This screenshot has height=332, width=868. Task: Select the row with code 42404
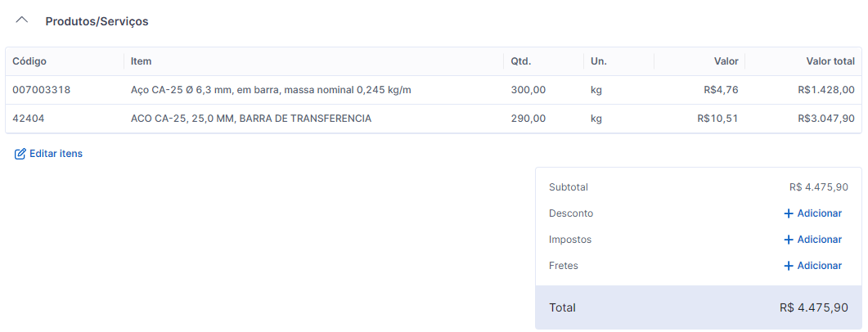29,119
